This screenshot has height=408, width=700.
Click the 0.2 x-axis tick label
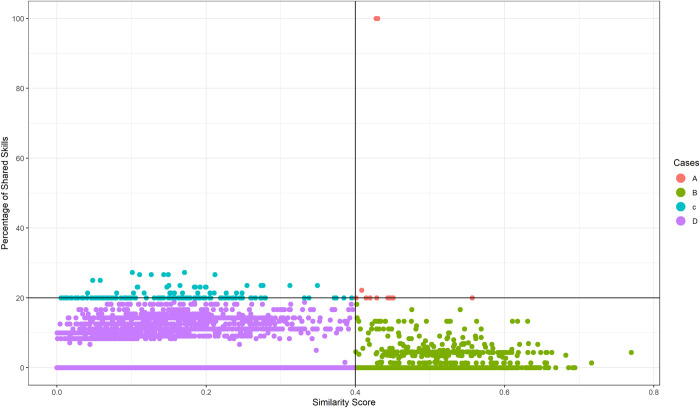[x=206, y=393]
